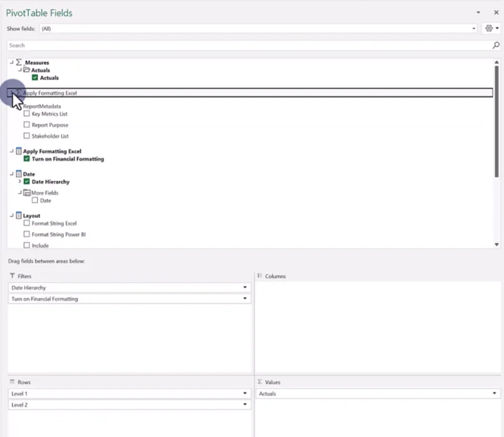
Task: Open the Actuals value field dropdown
Action: (495, 394)
